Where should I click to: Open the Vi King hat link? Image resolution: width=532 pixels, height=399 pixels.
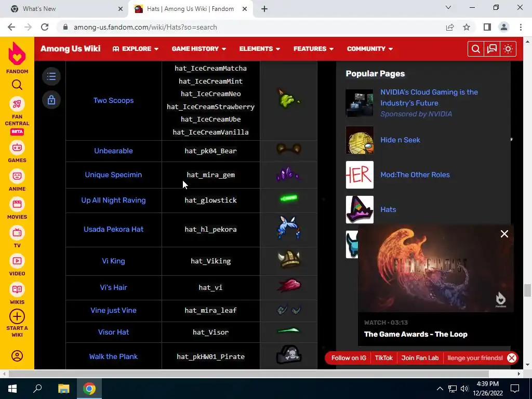coord(113,261)
